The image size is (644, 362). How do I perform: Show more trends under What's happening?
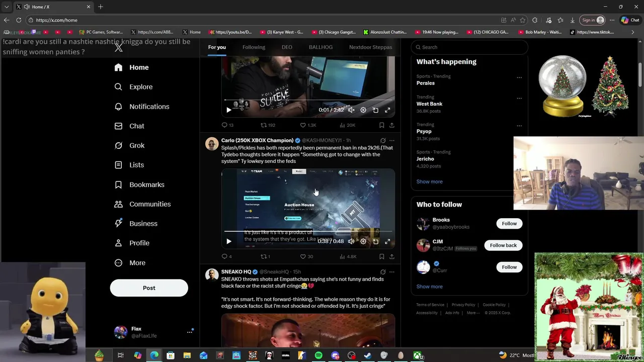(430, 182)
